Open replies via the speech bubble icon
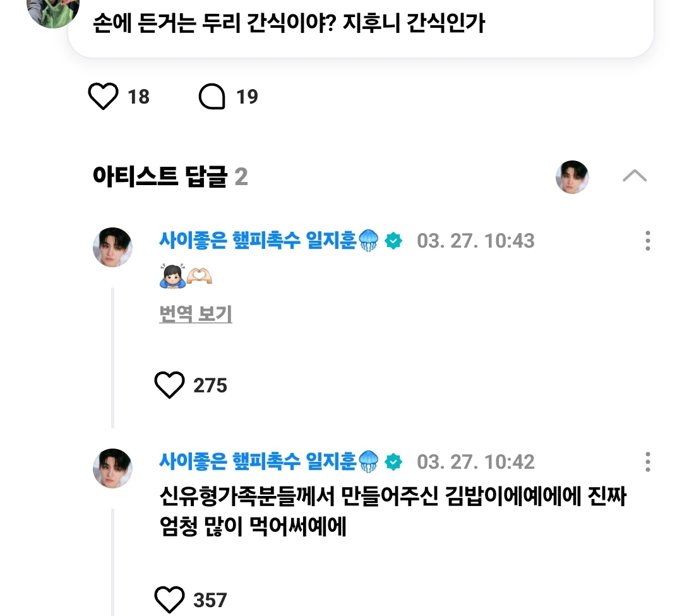 (x=212, y=97)
